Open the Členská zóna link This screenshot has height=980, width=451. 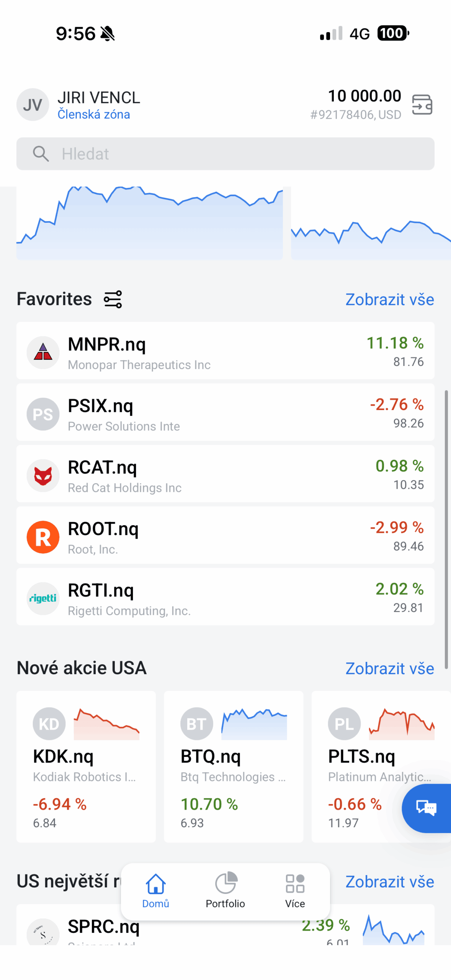(94, 114)
